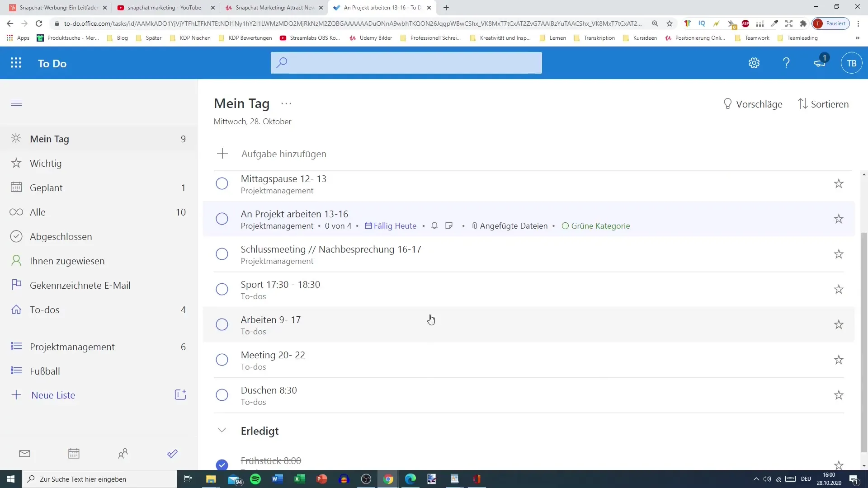
Task: Click the tasks/checkmark icon
Action: pos(172,454)
